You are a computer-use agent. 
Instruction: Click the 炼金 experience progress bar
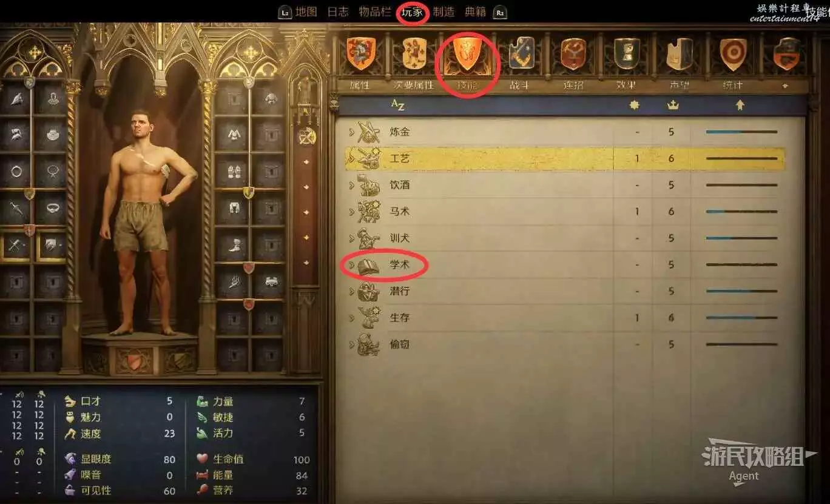741,132
